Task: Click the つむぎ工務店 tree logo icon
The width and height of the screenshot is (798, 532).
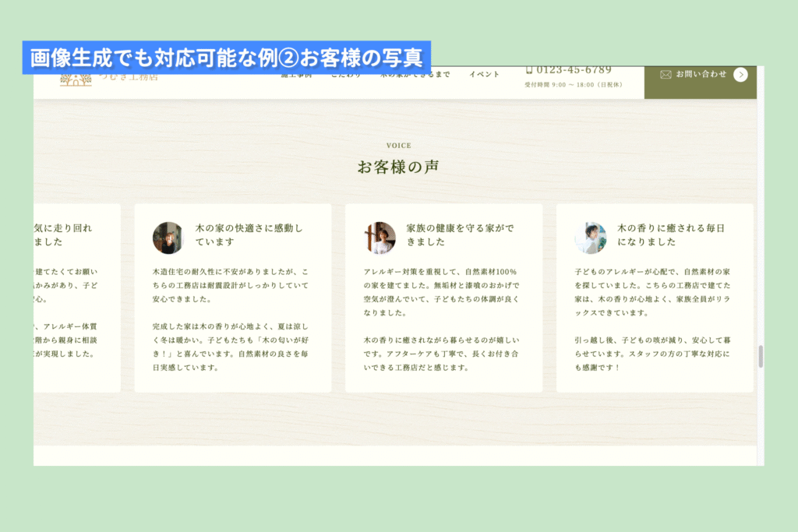Action: coord(76,79)
